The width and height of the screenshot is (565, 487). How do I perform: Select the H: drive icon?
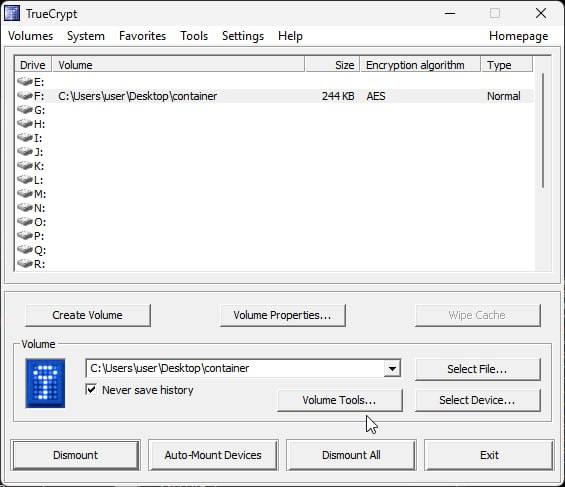tap(25, 124)
